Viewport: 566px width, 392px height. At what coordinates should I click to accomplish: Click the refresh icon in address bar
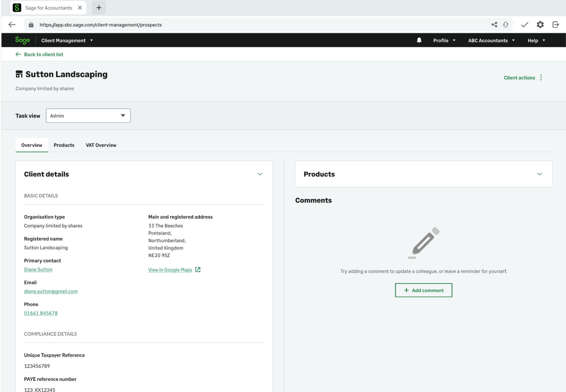pos(506,25)
